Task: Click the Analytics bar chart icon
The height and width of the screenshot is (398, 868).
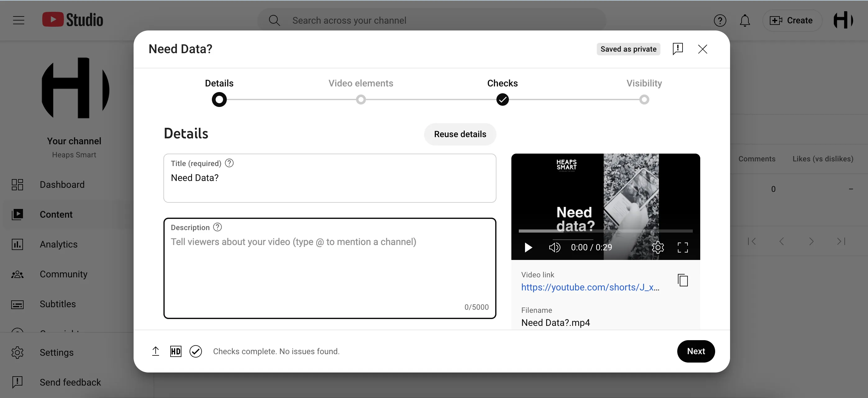Action: pos(17,244)
